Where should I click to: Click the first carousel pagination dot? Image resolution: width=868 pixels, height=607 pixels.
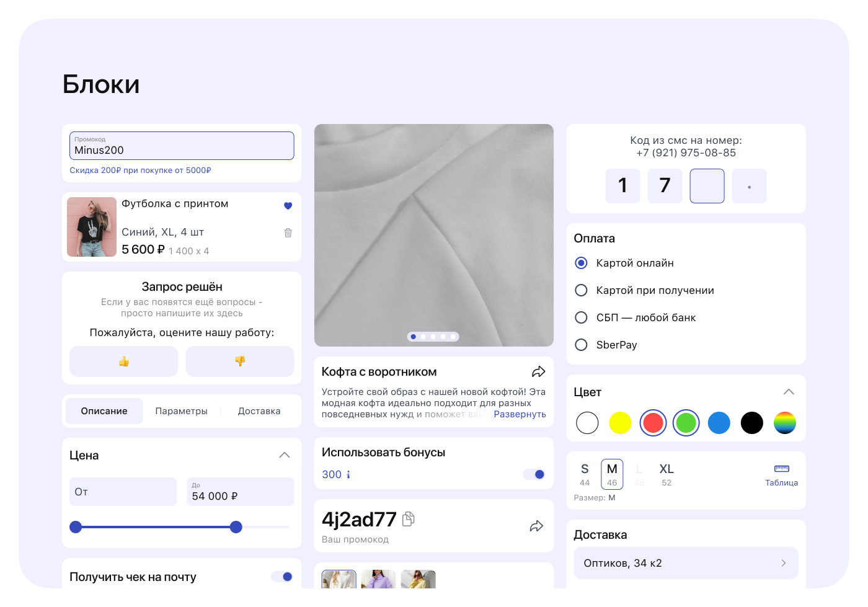414,337
